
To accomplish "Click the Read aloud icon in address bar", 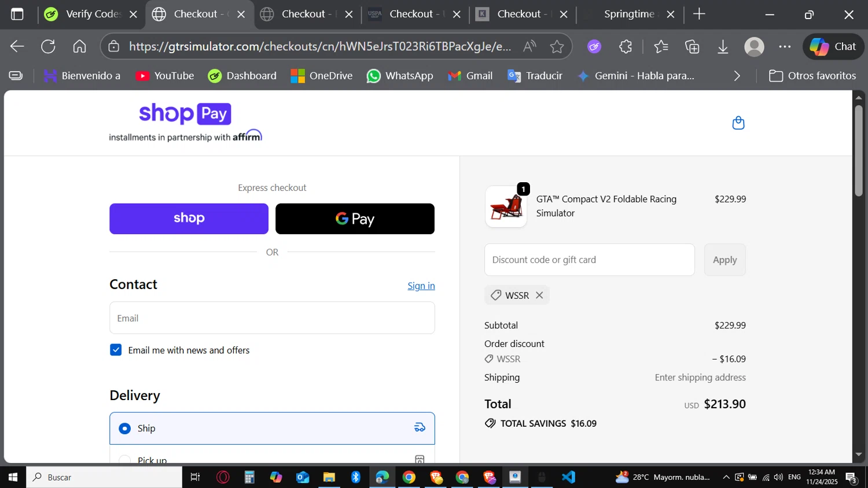I will [x=529, y=46].
